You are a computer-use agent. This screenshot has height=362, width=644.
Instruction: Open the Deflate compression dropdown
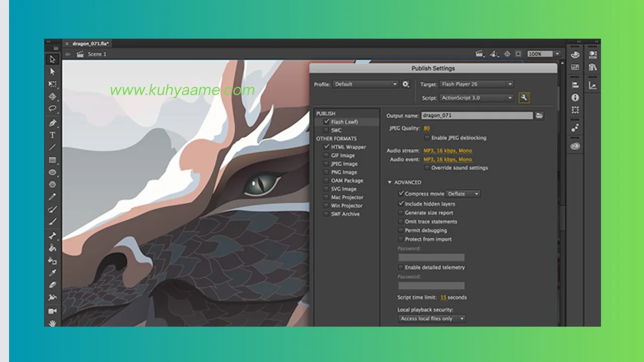(463, 194)
